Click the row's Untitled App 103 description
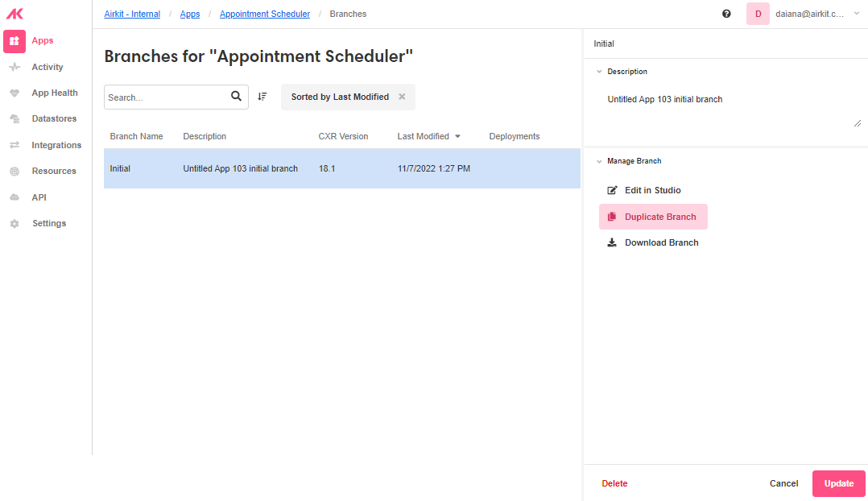868x501 pixels. [x=240, y=168]
